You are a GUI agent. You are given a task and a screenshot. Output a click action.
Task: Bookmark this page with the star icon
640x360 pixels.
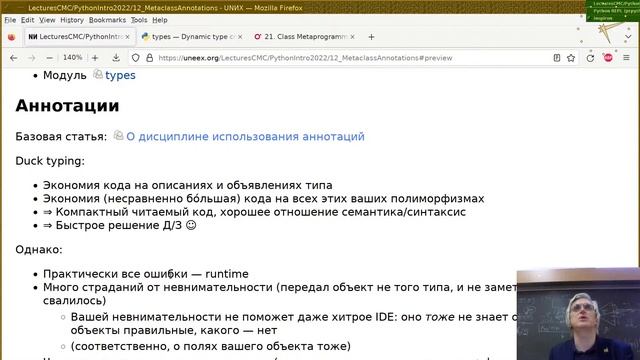click(x=571, y=58)
